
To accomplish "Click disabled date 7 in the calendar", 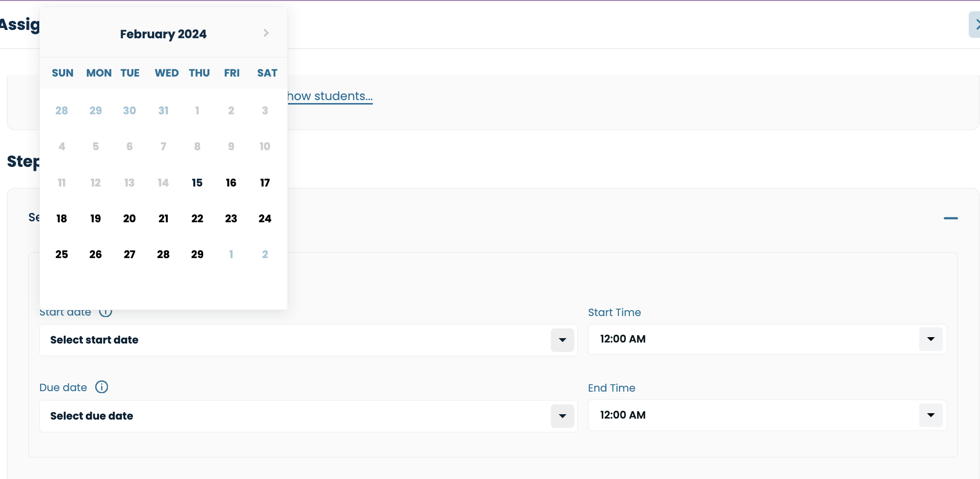I will point(163,146).
